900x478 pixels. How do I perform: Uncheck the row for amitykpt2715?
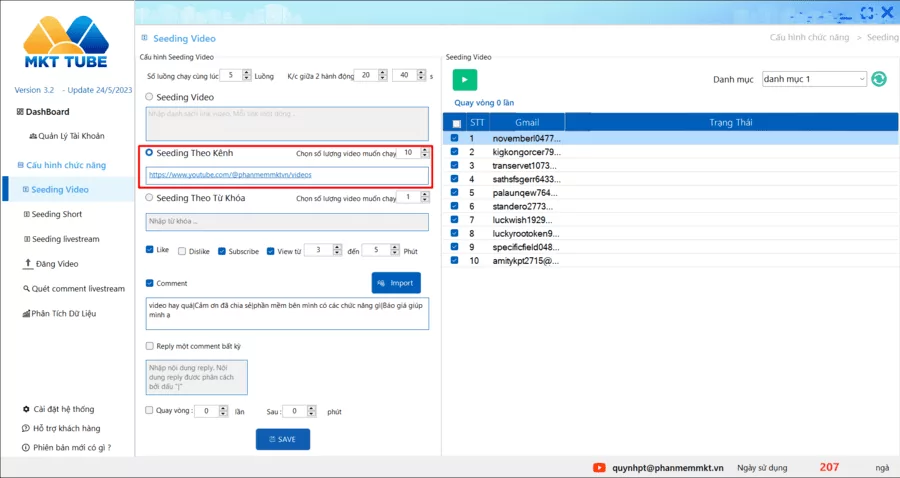pyautogui.click(x=455, y=260)
